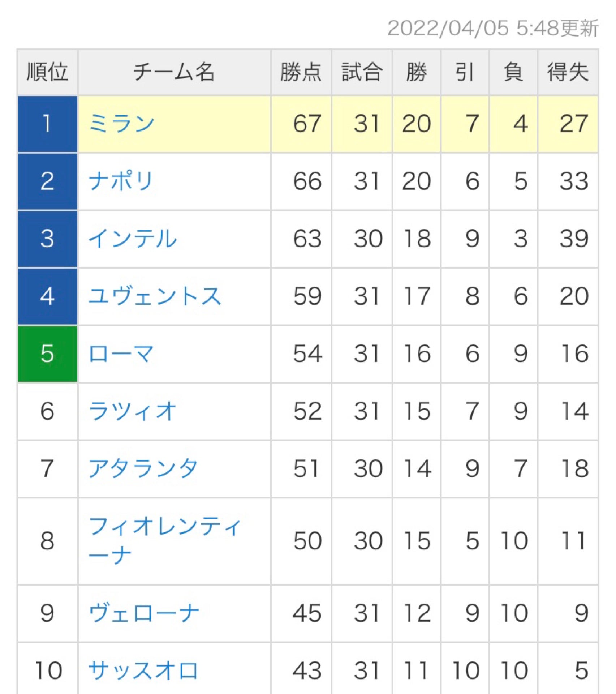Click the blue rank 4 cell
616x694 pixels.
[47, 296]
